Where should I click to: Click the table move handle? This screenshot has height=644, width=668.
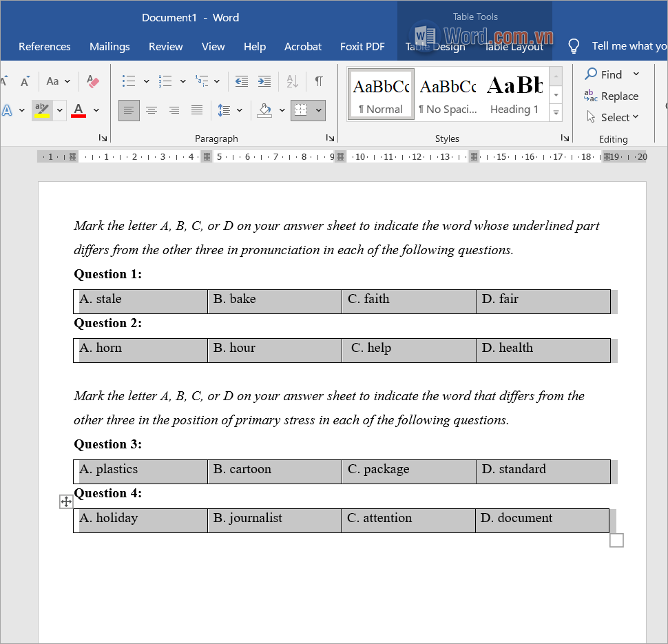tap(66, 501)
